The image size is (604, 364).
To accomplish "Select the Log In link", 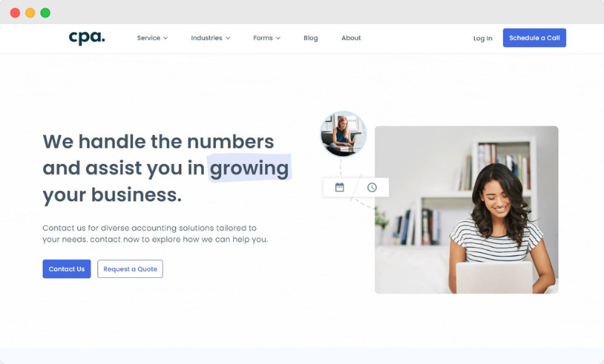I will [482, 38].
